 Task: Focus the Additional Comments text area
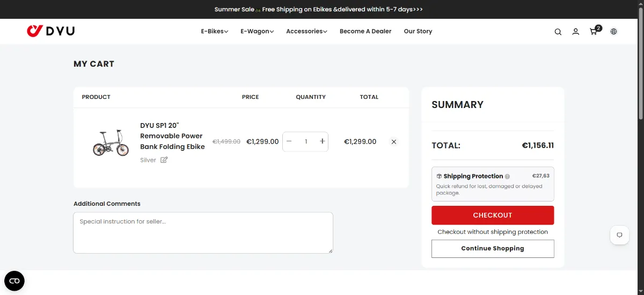tap(203, 233)
